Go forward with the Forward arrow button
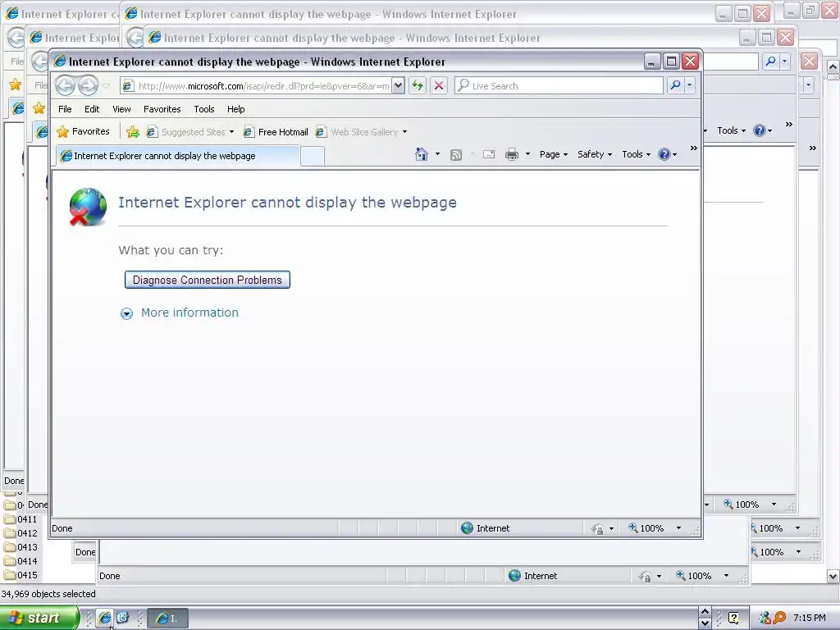This screenshot has height=630, width=840. tap(89, 85)
